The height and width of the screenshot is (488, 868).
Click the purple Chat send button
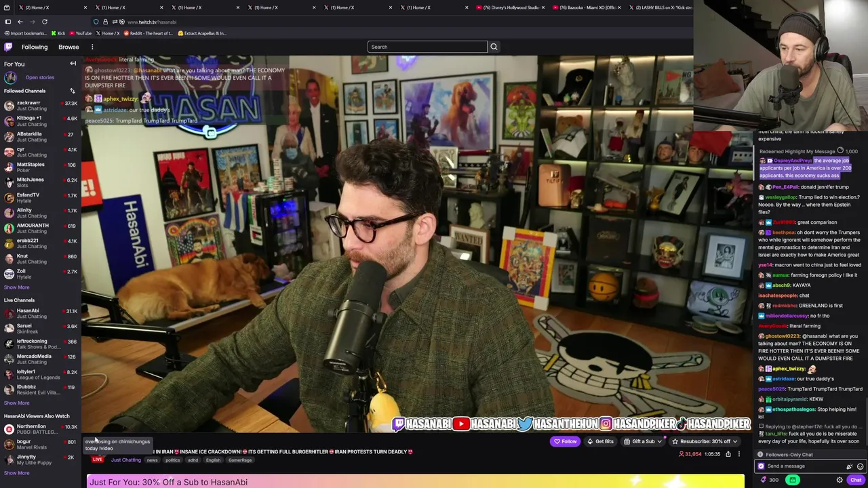856,480
